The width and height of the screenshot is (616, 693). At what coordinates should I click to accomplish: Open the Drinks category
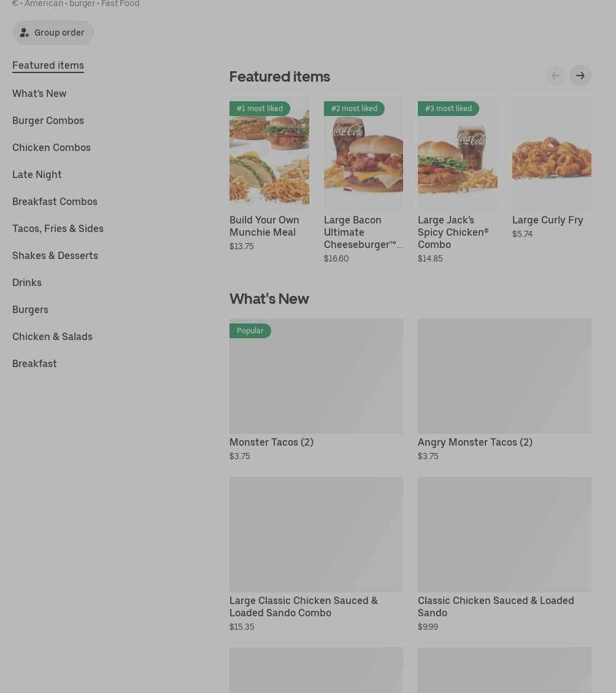(x=27, y=282)
